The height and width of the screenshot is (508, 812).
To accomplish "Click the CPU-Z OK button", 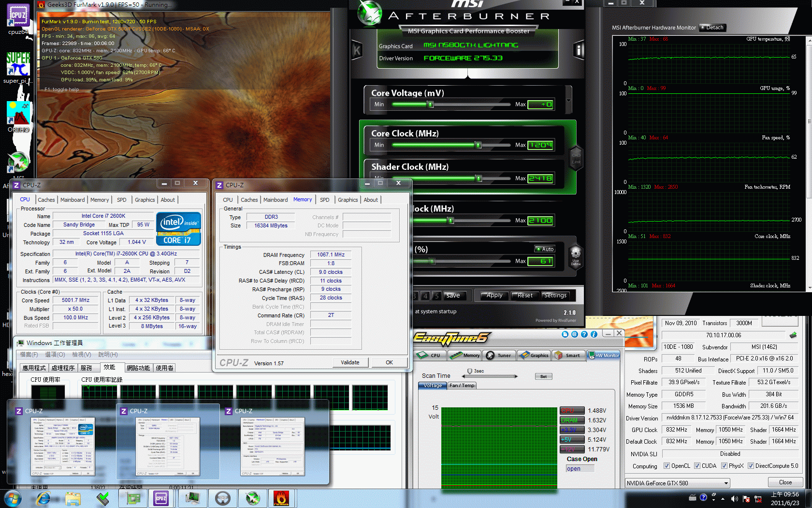I will (389, 362).
